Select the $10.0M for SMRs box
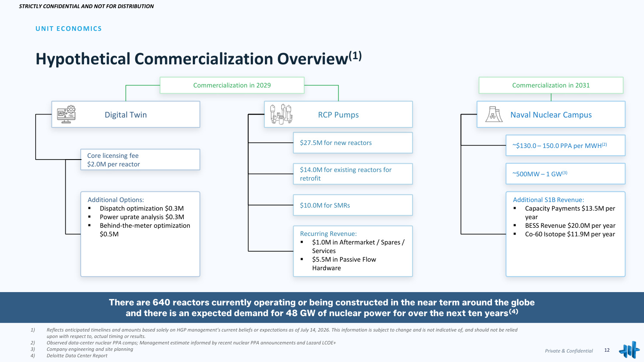 [353, 205]
